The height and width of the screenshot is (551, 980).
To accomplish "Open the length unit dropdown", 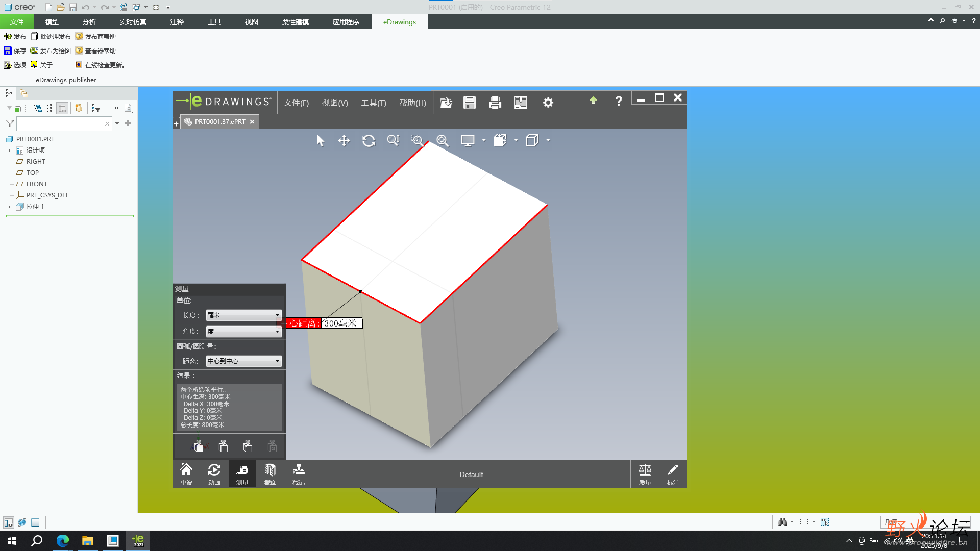I will 243,315.
